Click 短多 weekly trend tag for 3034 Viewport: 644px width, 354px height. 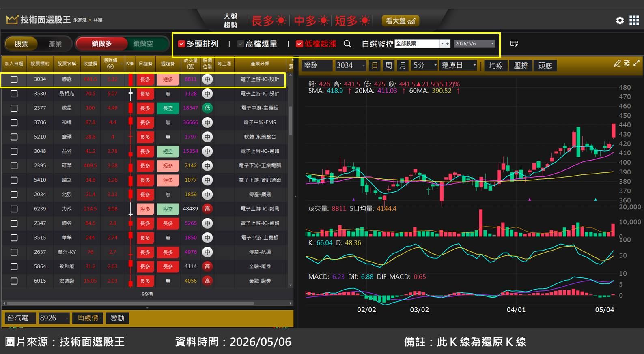pos(168,79)
